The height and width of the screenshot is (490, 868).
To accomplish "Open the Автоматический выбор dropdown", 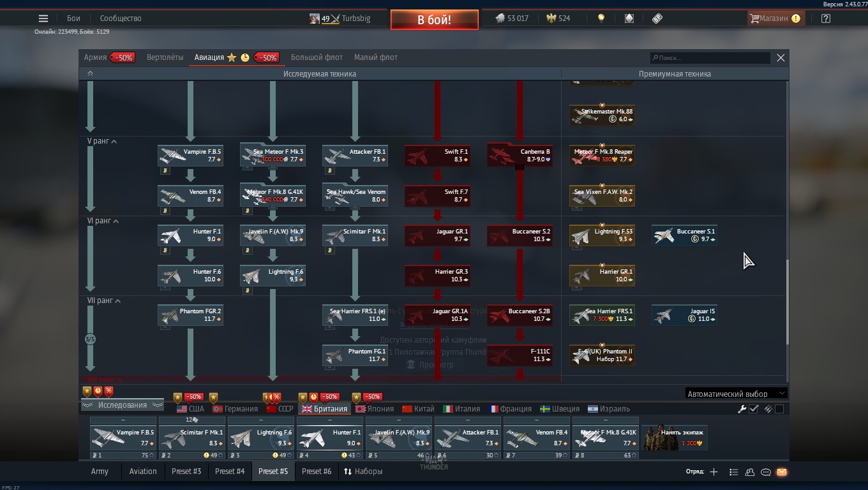I will tap(737, 394).
